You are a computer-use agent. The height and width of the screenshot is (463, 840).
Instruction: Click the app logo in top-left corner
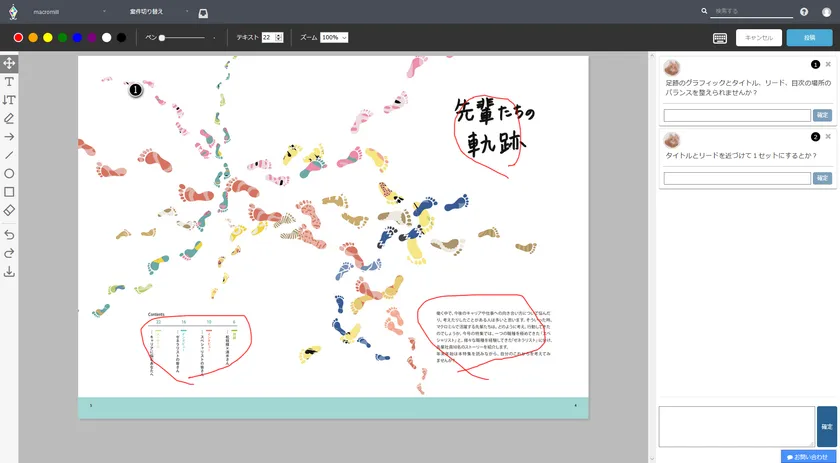(13, 12)
